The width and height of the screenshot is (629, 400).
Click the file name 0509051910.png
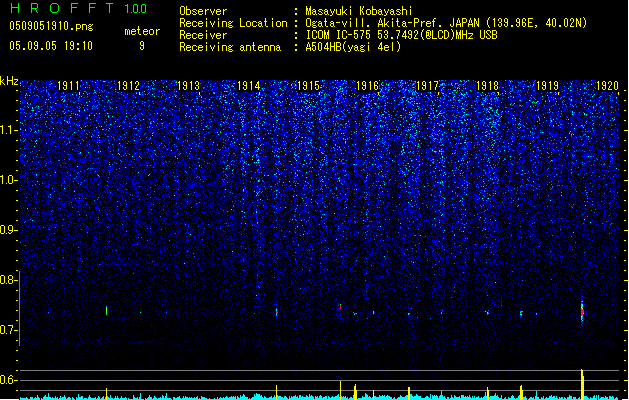click(51, 26)
